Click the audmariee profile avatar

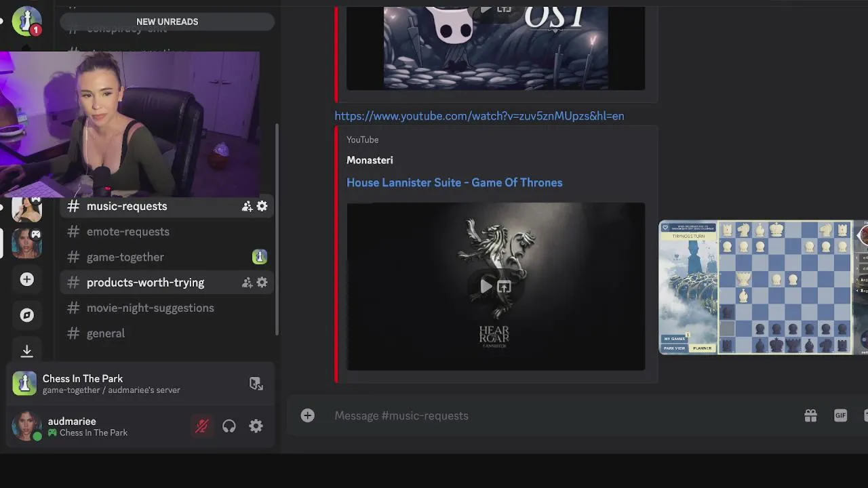(25, 426)
